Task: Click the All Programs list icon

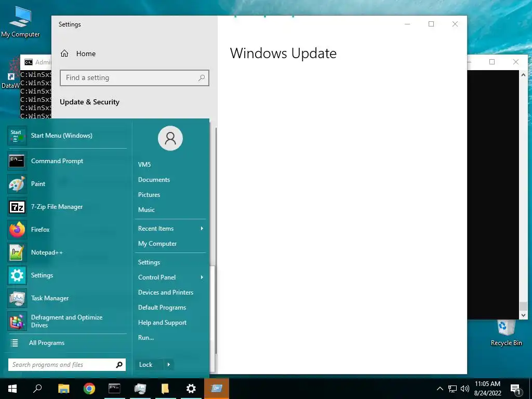Action: pyautogui.click(x=14, y=343)
